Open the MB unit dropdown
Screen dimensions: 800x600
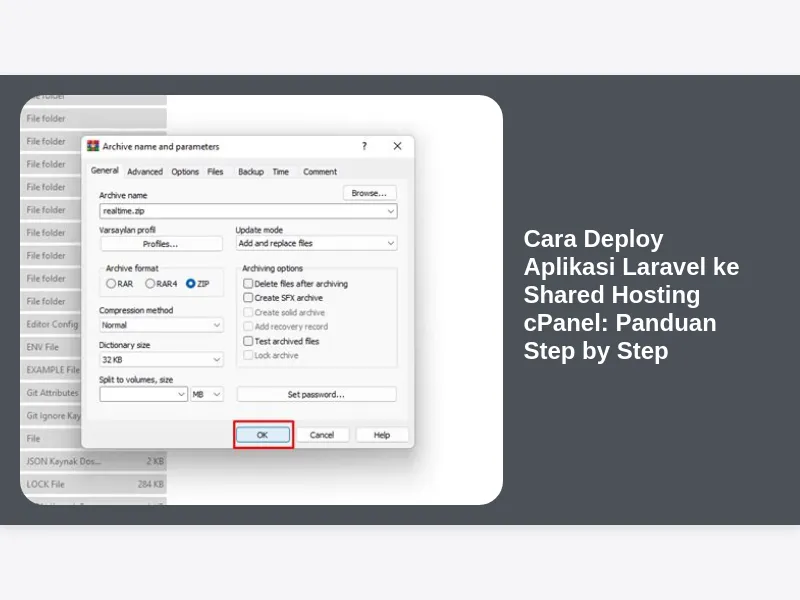point(207,394)
